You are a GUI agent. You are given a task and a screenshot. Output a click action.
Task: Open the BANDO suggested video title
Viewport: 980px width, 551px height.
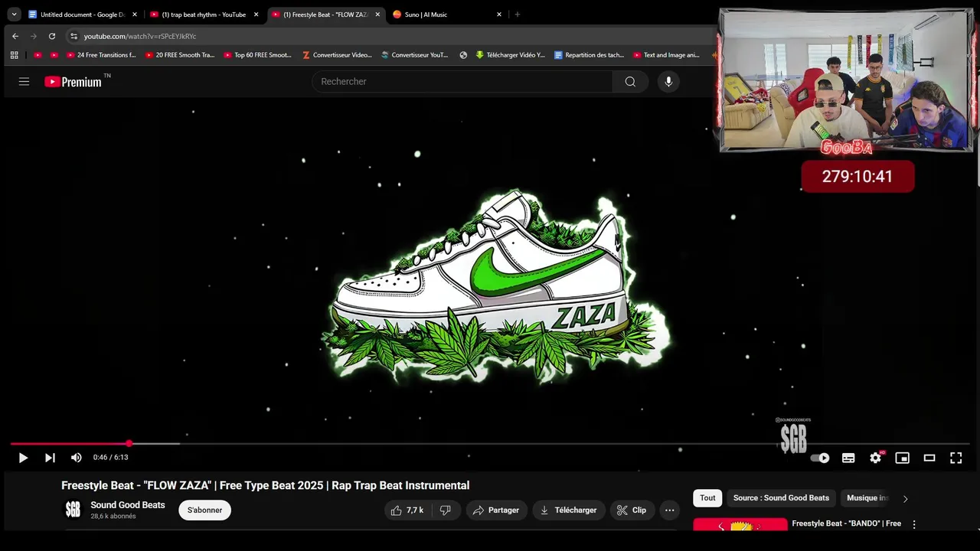click(846, 523)
